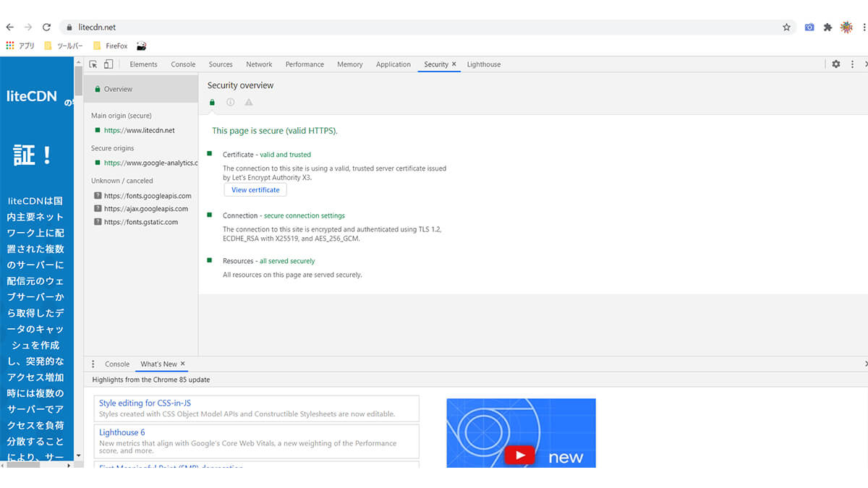Open the Performance tab
The width and height of the screenshot is (868, 488).
305,64
